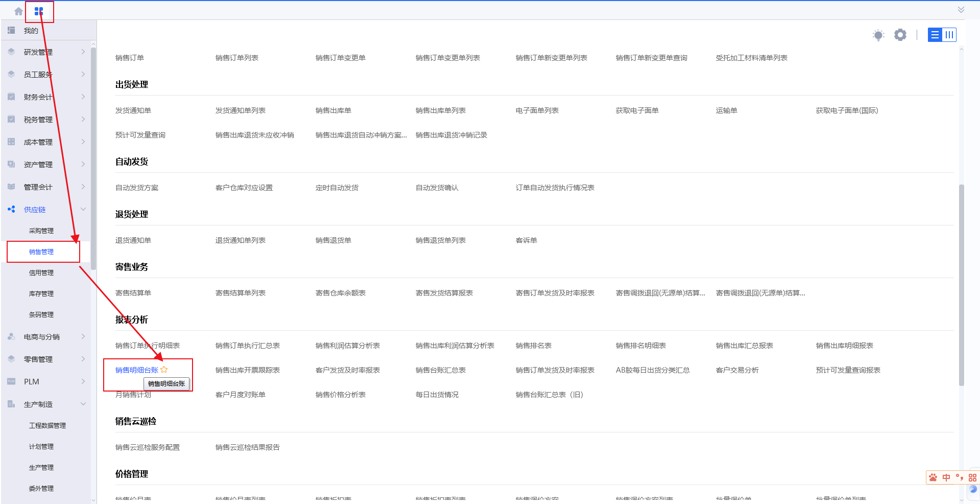Open settings with the gear icon

[900, 35]
